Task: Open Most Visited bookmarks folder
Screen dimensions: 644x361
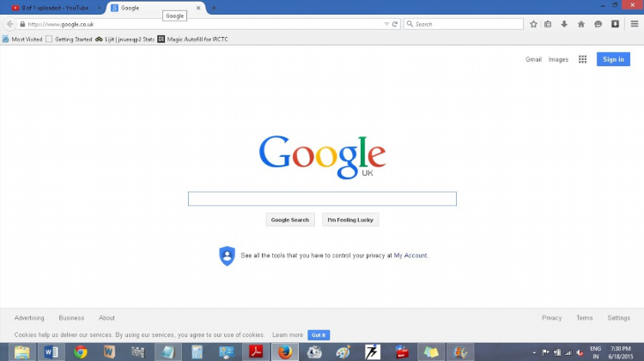Action: tap(22, 39)
